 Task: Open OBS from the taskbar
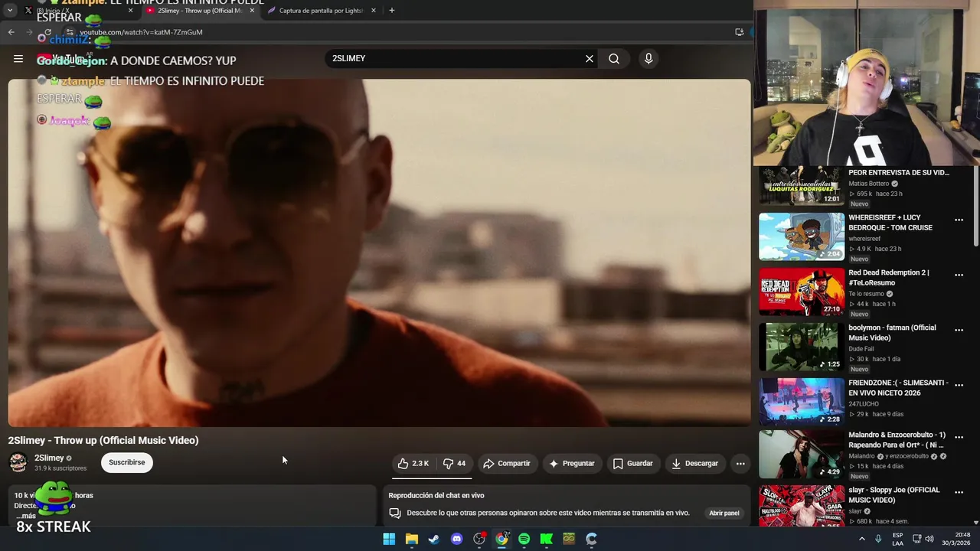tap(479, 539)
